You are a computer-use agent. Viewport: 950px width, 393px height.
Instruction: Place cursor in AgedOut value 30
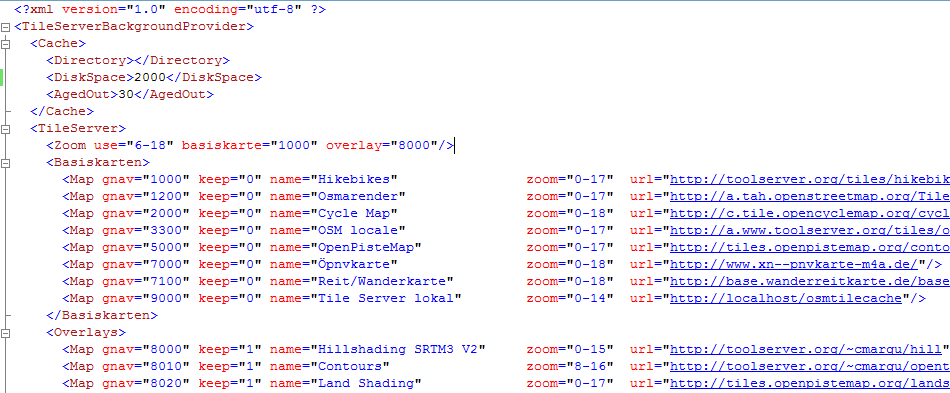click(126, 94)
